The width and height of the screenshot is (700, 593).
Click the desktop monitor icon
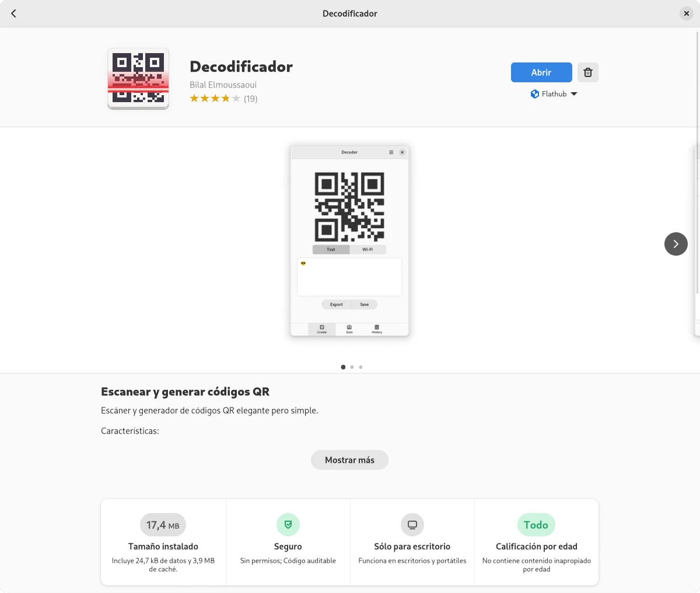click(412, 525)
